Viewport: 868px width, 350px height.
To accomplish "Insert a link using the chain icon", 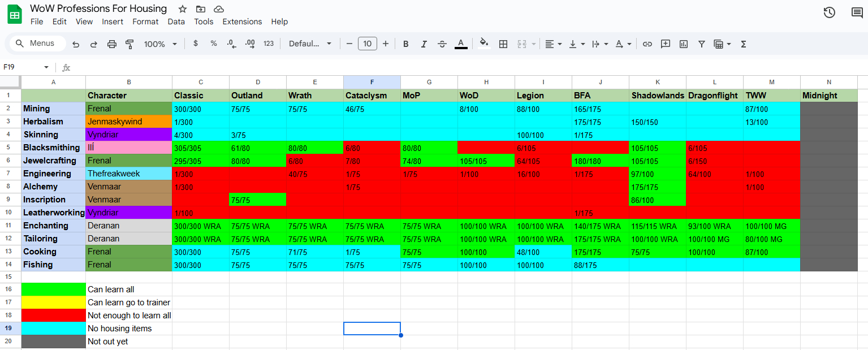I will (x=647, y=44).
